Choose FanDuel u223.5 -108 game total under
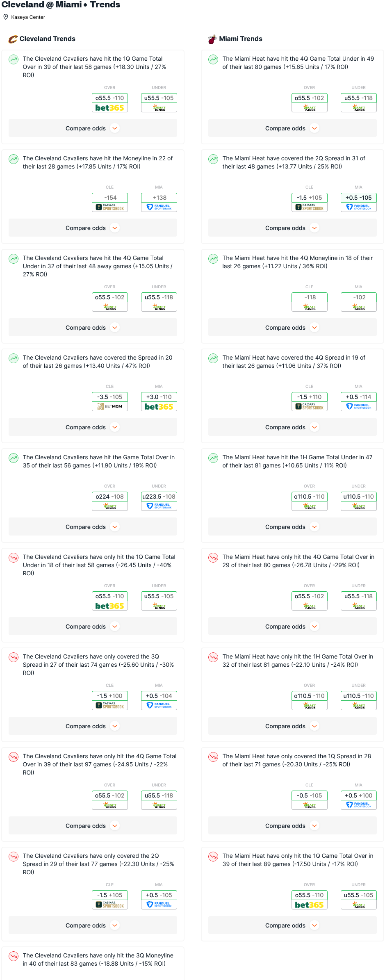This screenshot has width=385, height=980. (x=159, y=501)
